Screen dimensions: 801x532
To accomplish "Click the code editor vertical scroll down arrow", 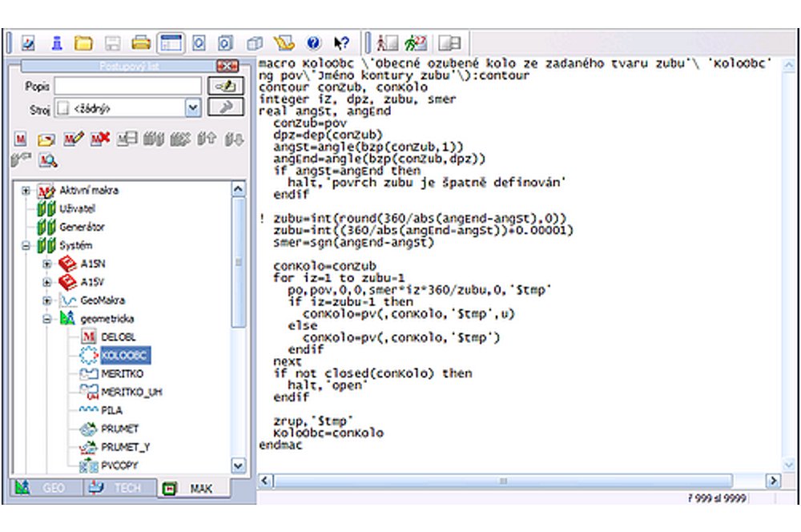I will pos(788,465).
